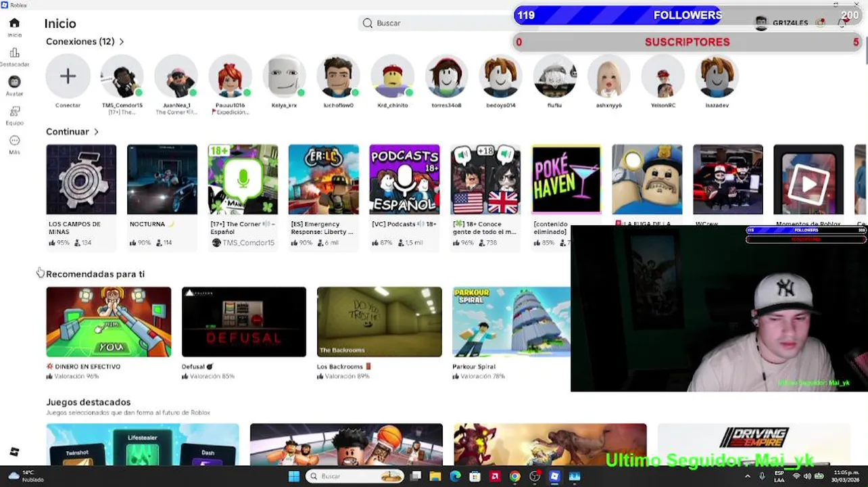Click the Roblox logo at sidebar bottom
This screenshot has width=868, height=487.
pos(14,451)
